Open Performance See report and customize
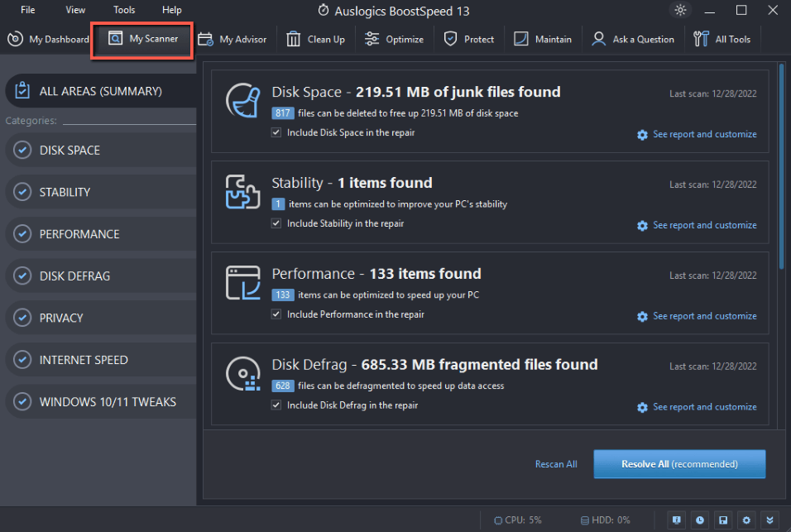Screen dimensions: 791x532 click(698, 316)
